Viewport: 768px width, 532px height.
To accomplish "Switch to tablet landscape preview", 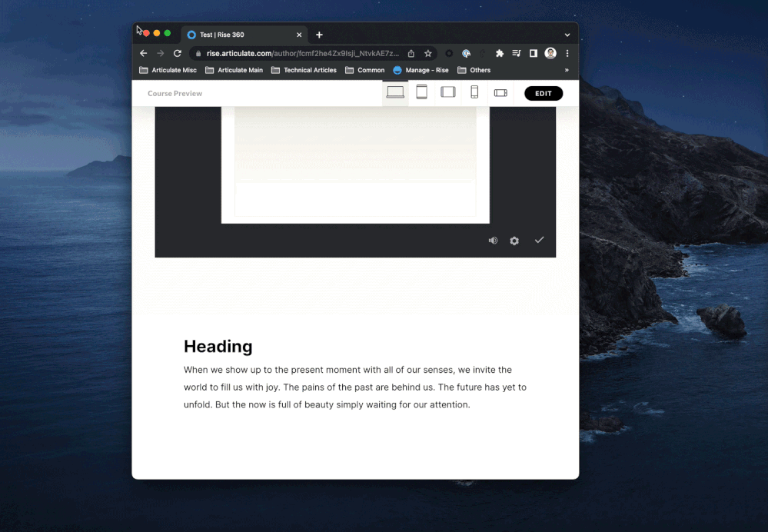I will pos(447,92).
